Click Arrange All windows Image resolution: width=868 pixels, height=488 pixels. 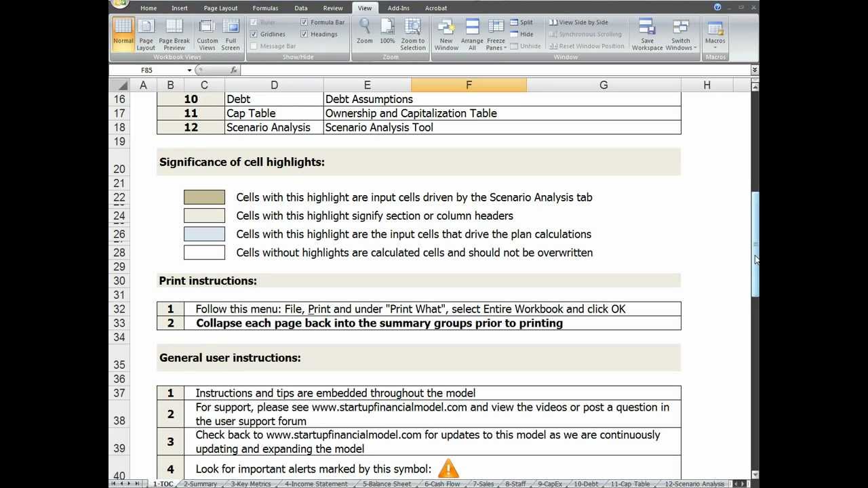[472, 34]
